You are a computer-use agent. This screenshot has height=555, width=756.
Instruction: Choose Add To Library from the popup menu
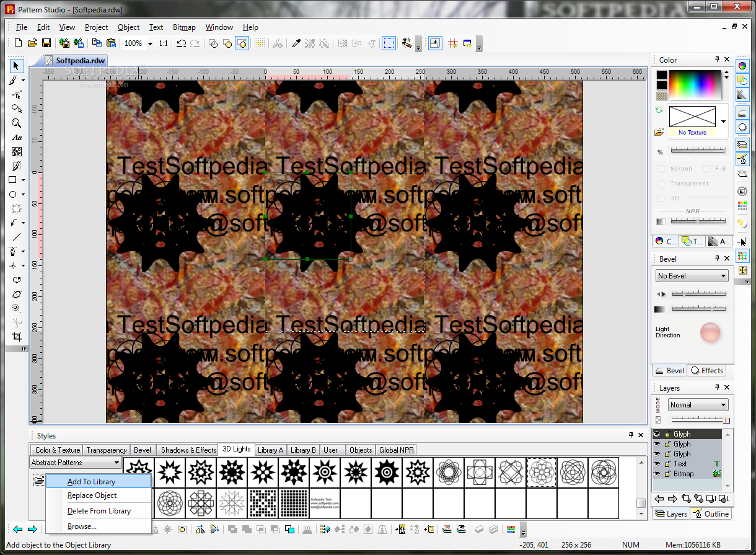[x=99, y=481]
